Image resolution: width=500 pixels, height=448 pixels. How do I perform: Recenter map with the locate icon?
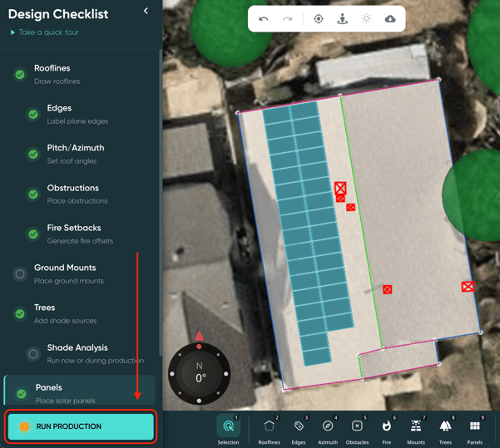click(x=319, y=19)
